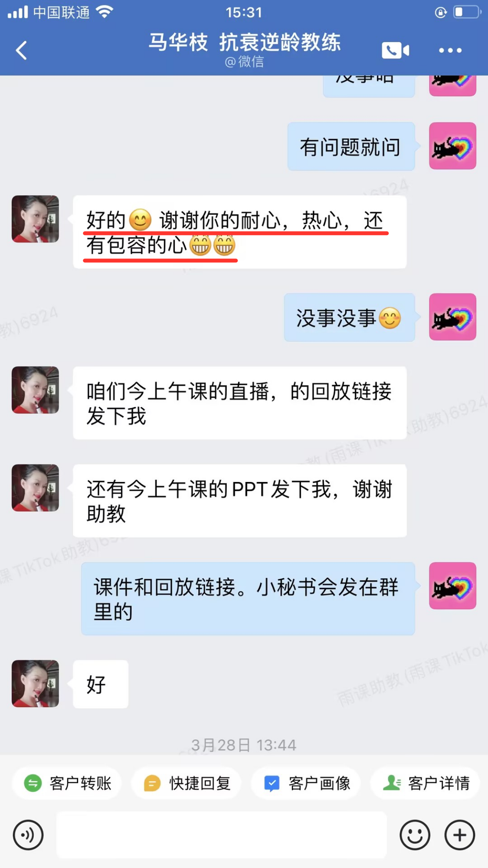Select the 课件和回放链接 reply bubble
488x868 pixels.
point(248,599)
